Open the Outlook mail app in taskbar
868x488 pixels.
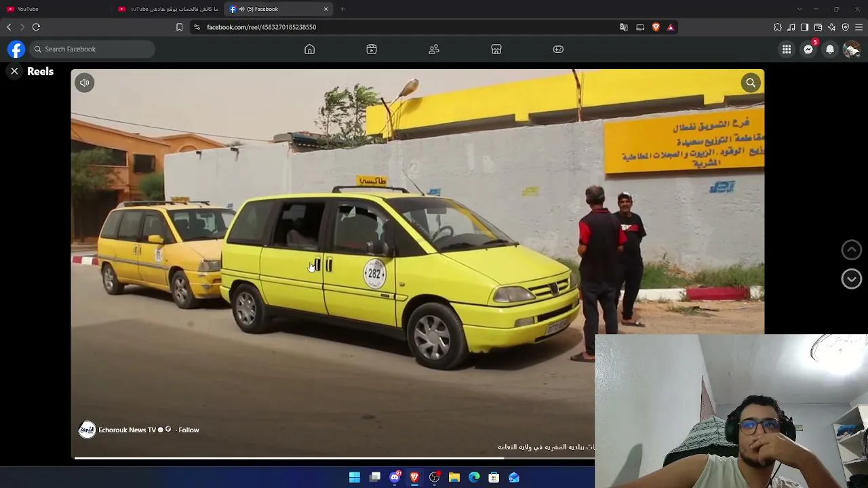pos(514,478)
